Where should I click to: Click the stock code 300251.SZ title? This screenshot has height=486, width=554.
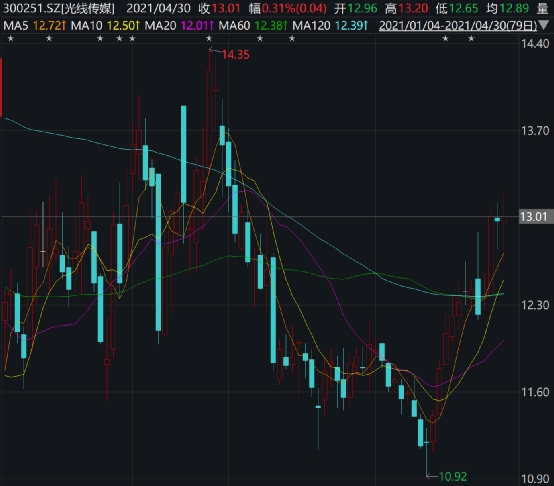pos(59,8)
